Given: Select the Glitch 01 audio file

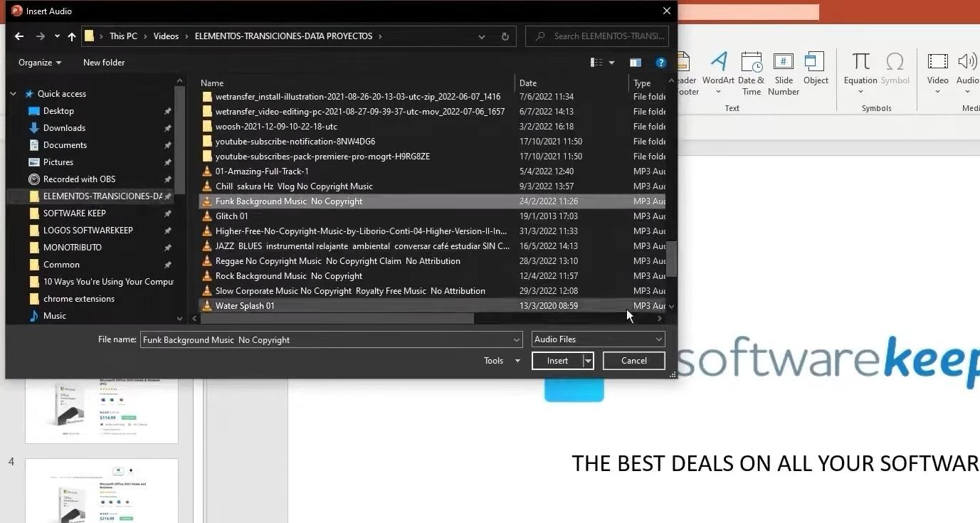Looking at the screenshot, I should point(232,216).
